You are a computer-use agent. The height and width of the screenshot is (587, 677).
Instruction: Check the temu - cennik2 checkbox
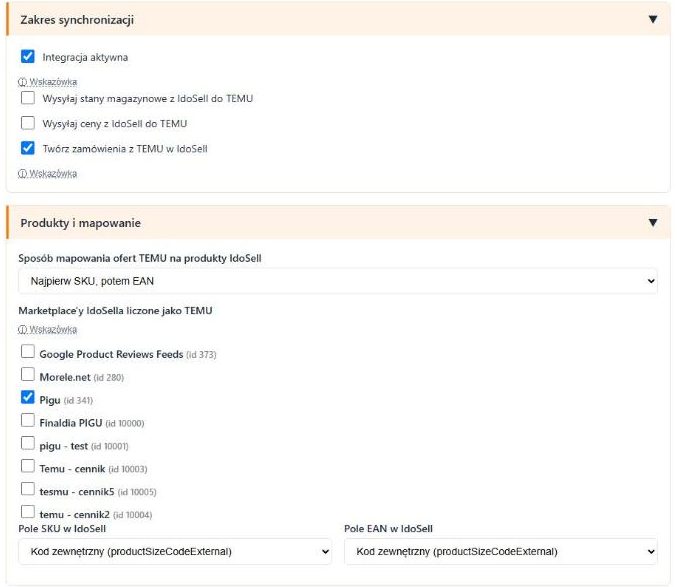(28, 511)
